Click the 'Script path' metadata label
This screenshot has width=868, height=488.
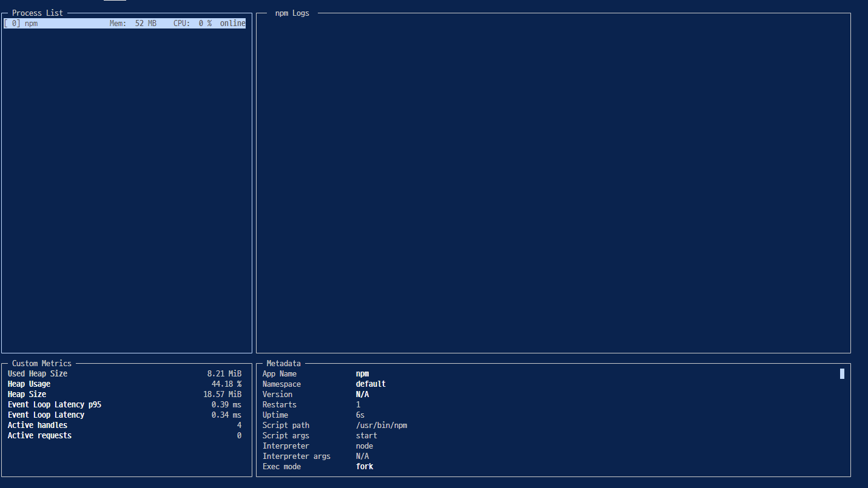tap(286, 425)
